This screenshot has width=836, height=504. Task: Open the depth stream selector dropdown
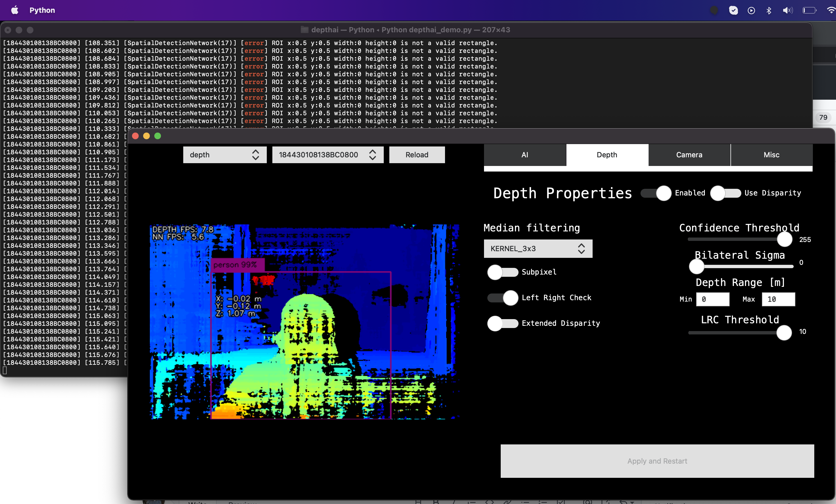point(225,155)
